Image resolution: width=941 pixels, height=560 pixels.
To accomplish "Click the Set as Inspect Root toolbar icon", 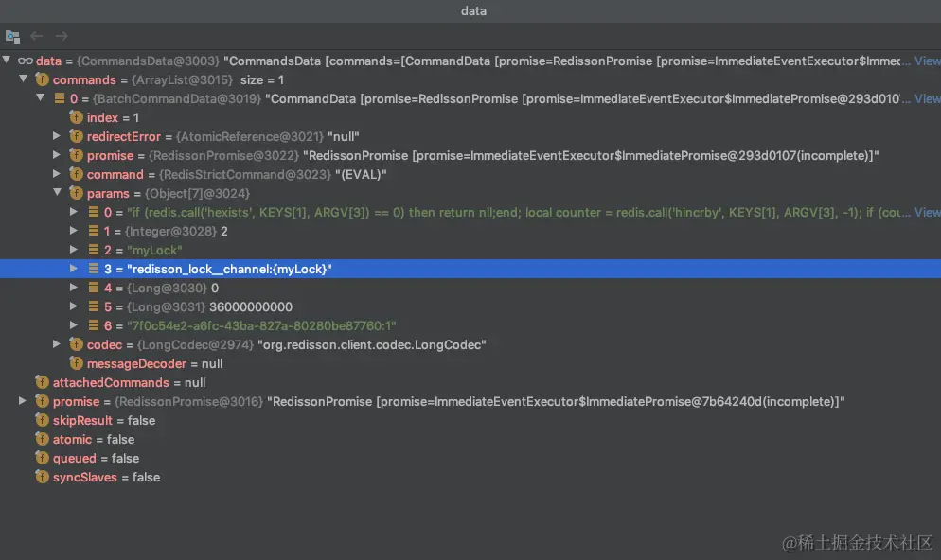I will pos(12,37).
